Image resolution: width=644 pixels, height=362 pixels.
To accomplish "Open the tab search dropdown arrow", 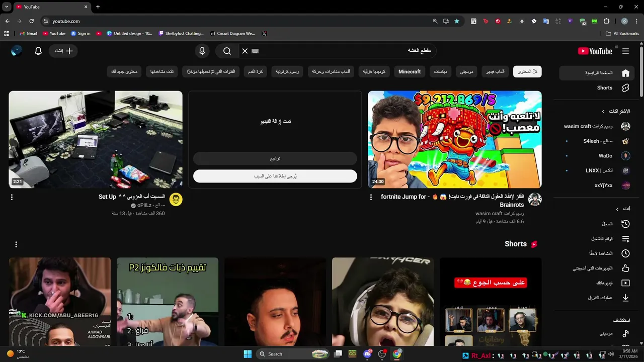I will coord(7,7).
